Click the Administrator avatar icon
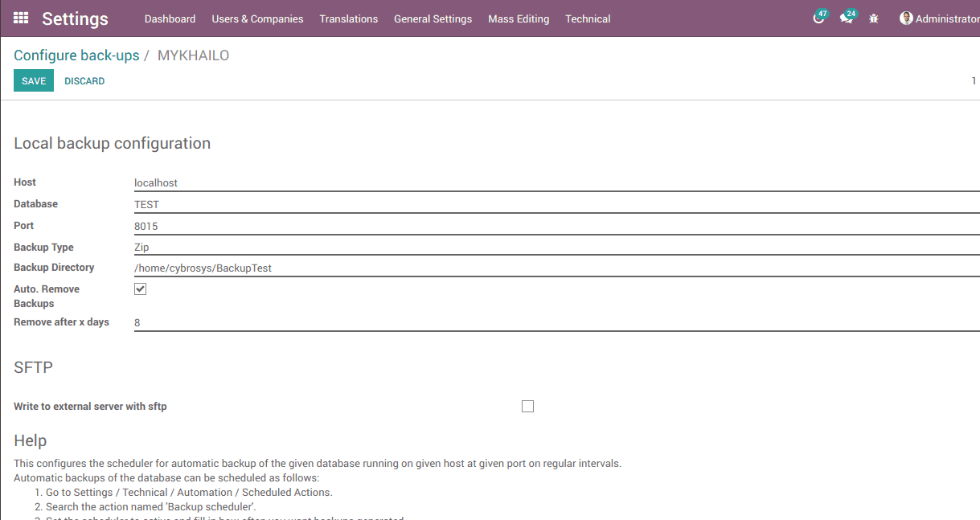The height and width of the screenshot is (520, 980). (906, 18)
